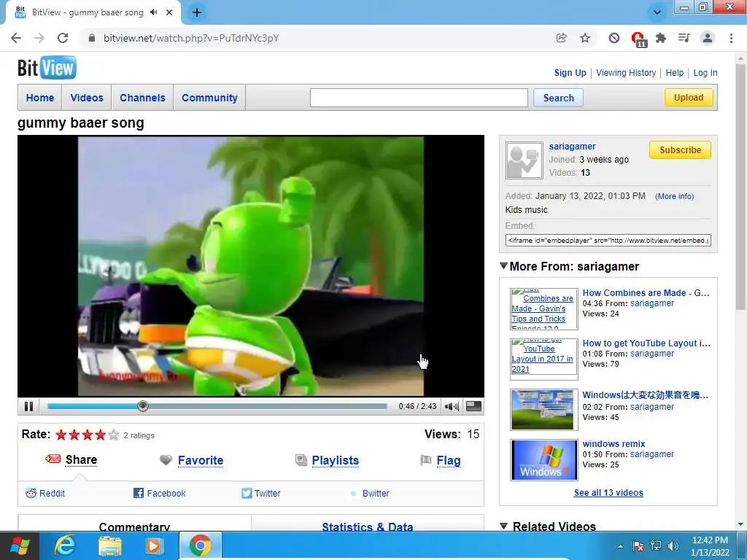
Task: Bookmark this page with star icon
Action: click(x=585, y=38)
